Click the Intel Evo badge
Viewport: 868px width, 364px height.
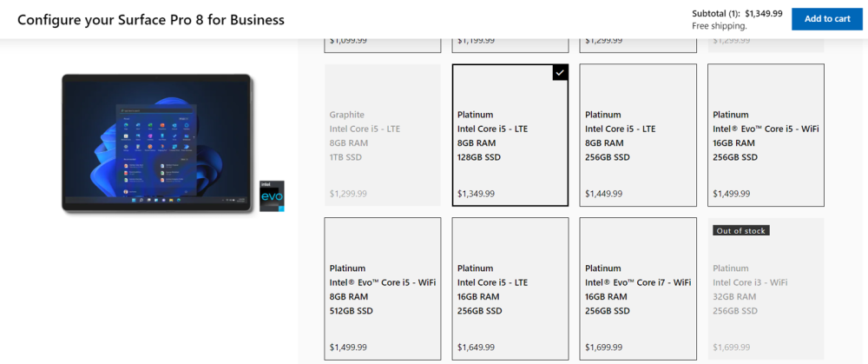click(273, 196)
